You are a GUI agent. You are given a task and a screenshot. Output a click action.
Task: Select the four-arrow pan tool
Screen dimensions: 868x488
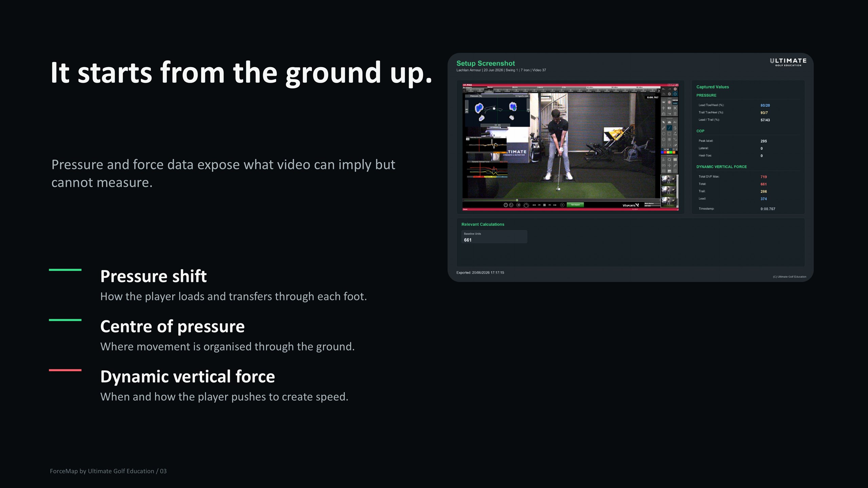click(669, 165)
